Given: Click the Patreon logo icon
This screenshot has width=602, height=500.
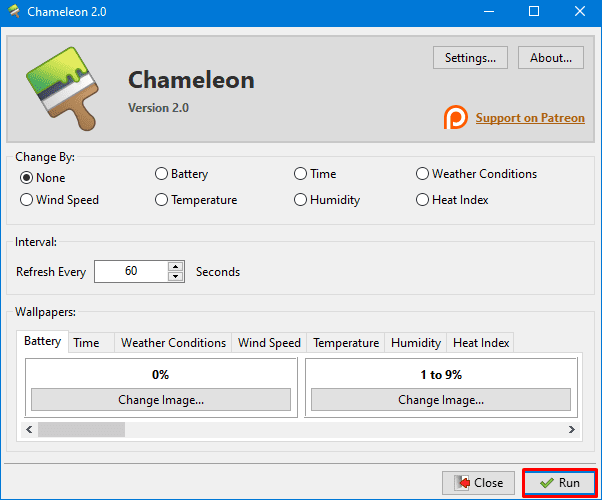Looking at the screenshot, I should point(455,117).
